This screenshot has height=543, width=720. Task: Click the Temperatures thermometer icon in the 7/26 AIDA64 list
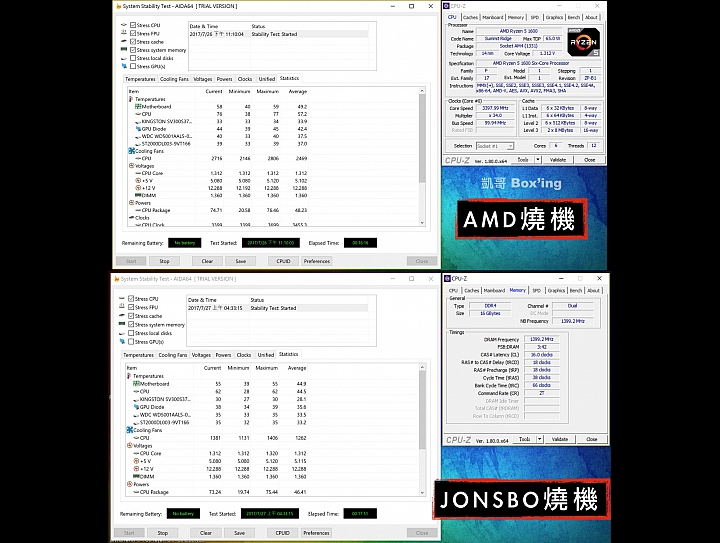(131, 99)
